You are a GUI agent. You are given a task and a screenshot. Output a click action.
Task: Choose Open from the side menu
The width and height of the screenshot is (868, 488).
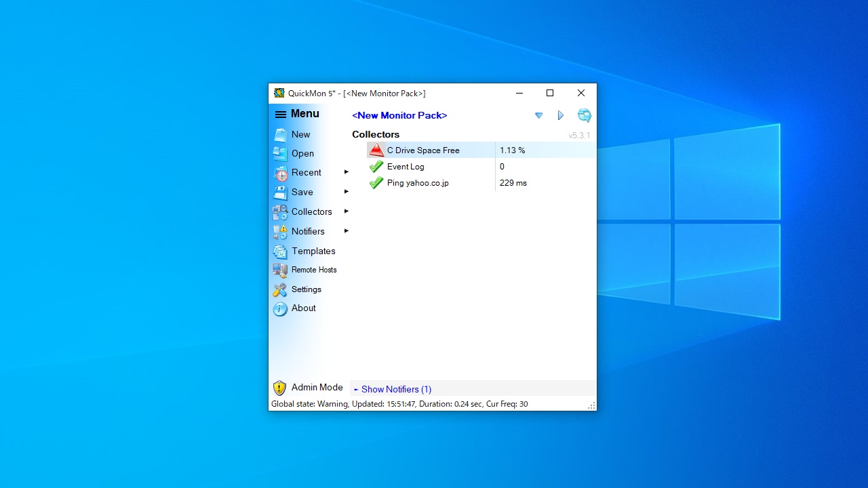point(302,154)
